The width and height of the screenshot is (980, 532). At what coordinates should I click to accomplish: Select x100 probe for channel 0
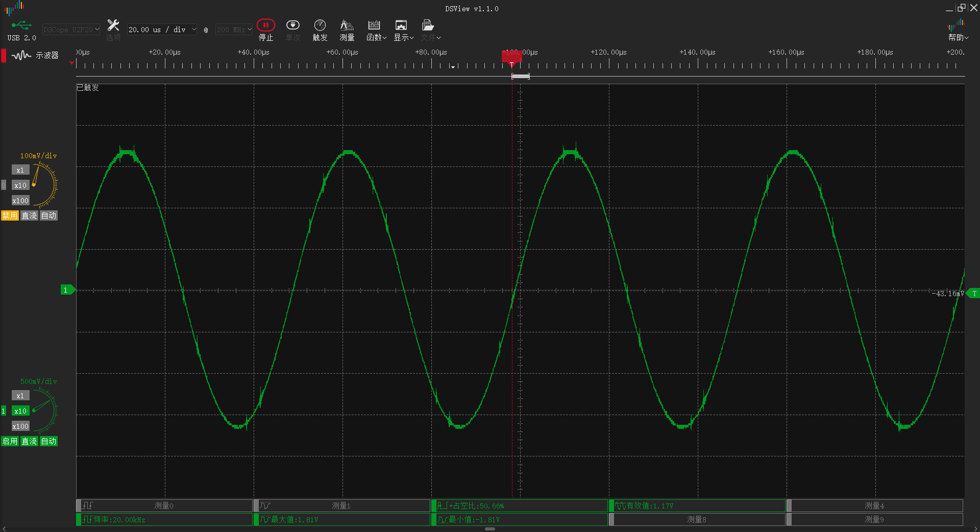pos(20,201)
